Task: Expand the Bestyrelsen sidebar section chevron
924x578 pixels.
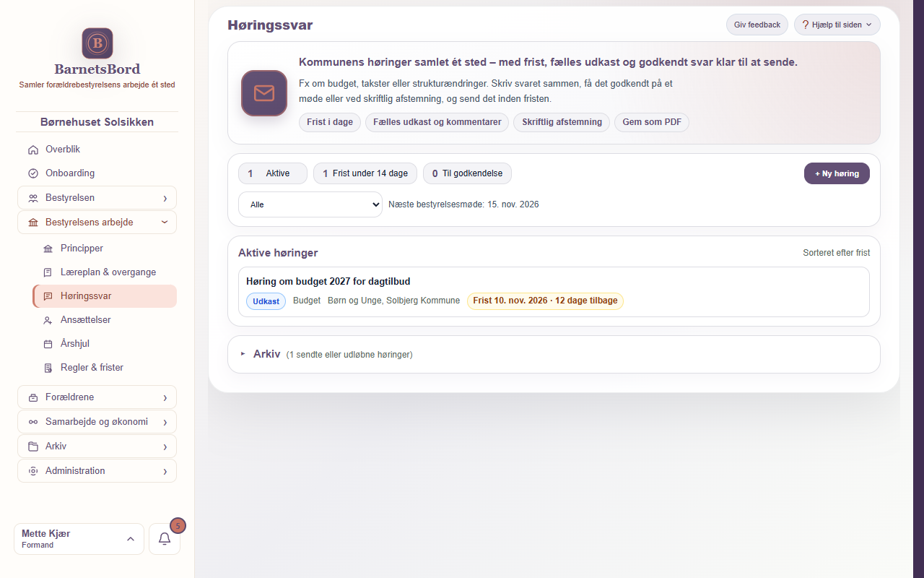Action: coord(165,198)
